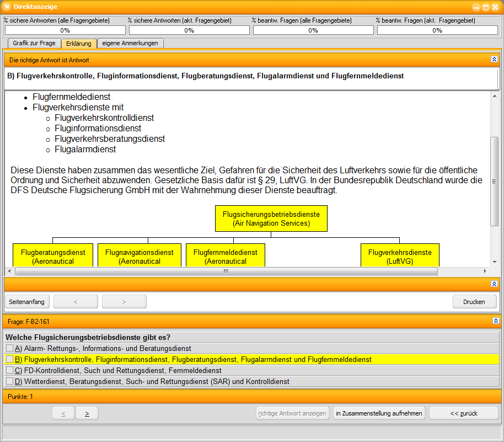Tick checkbox for answer A

(9, 348)
